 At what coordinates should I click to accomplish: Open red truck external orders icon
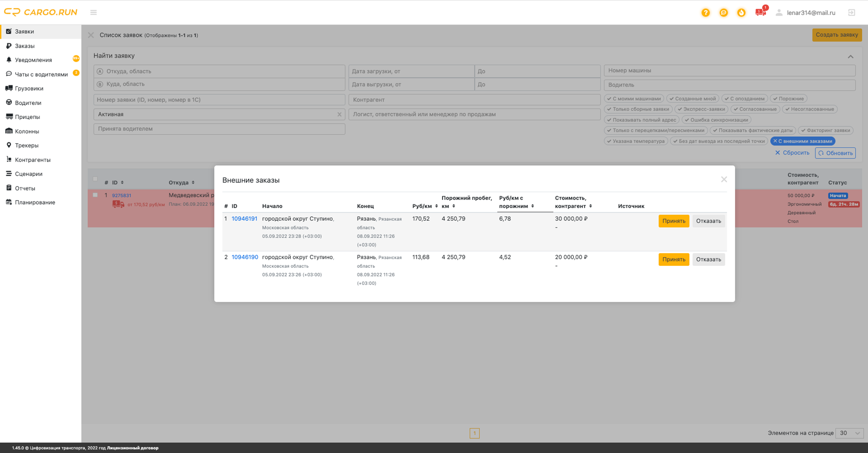tap(760, 12)
